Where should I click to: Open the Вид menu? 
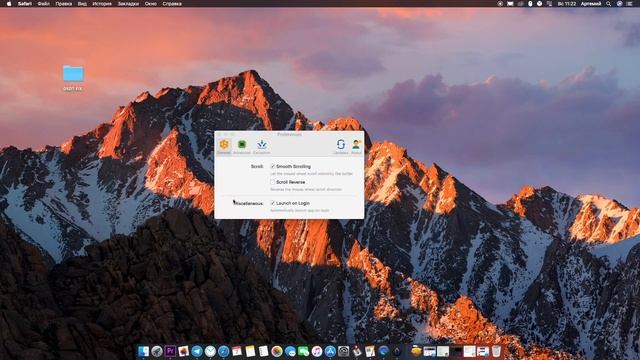pyautogui.click(x=82, y=4)
